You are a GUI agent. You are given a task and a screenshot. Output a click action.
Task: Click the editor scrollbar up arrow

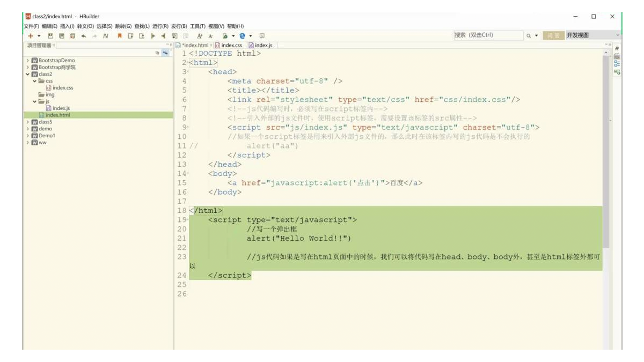[x=606, y=53]
